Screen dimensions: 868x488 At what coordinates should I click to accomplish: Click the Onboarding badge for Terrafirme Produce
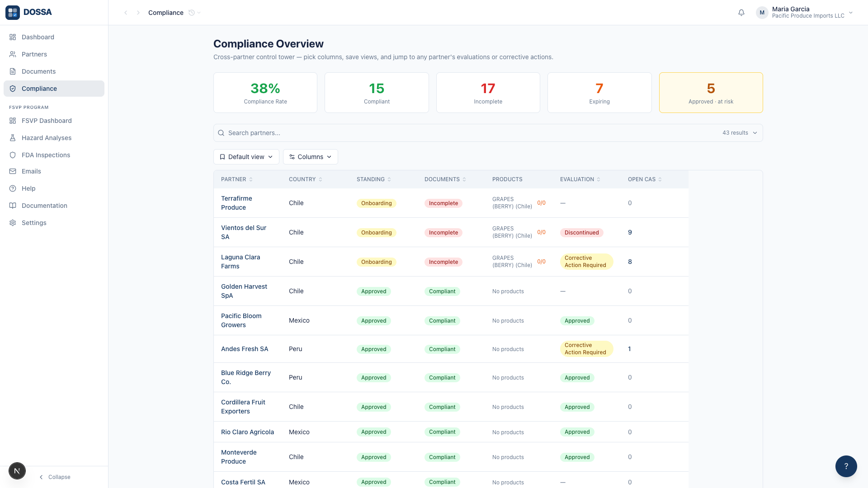(376, 203)
